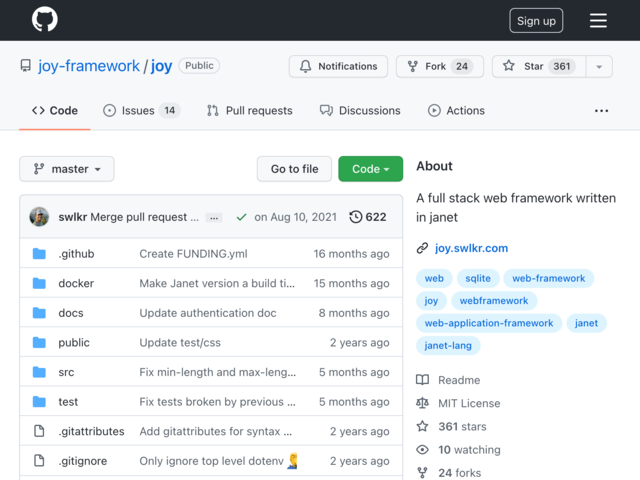Switch to the Pull requests tab

(x=249, y=111)
